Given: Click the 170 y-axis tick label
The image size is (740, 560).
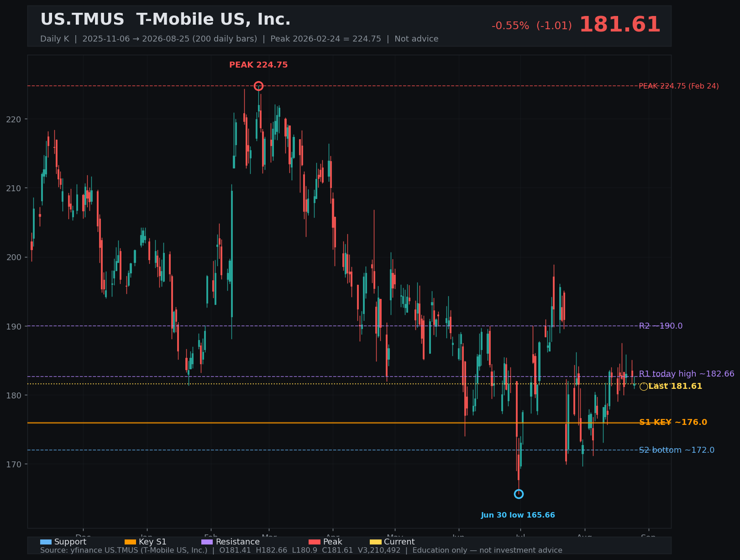Looking at the screenshot, I should click(x=14, y=464).
